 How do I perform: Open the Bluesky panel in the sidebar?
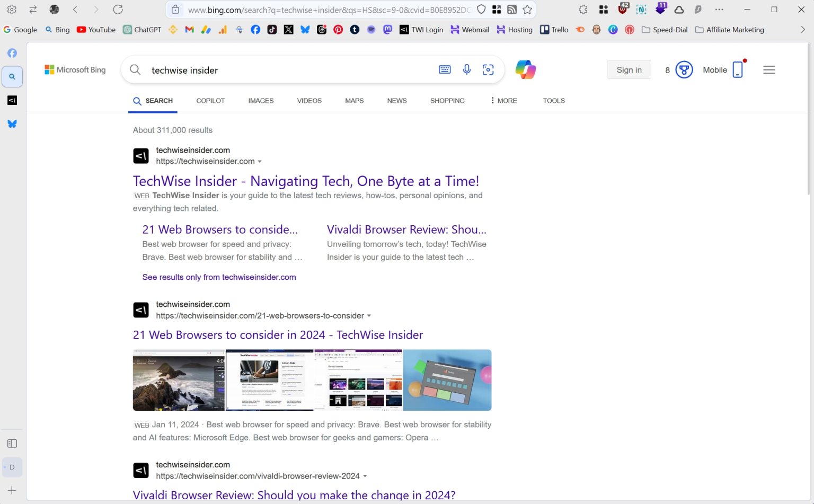[x=12, y=123]
